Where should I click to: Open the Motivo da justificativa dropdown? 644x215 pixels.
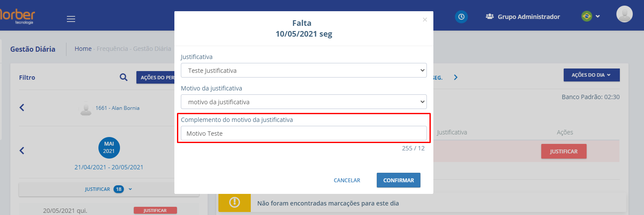(303, 102)
